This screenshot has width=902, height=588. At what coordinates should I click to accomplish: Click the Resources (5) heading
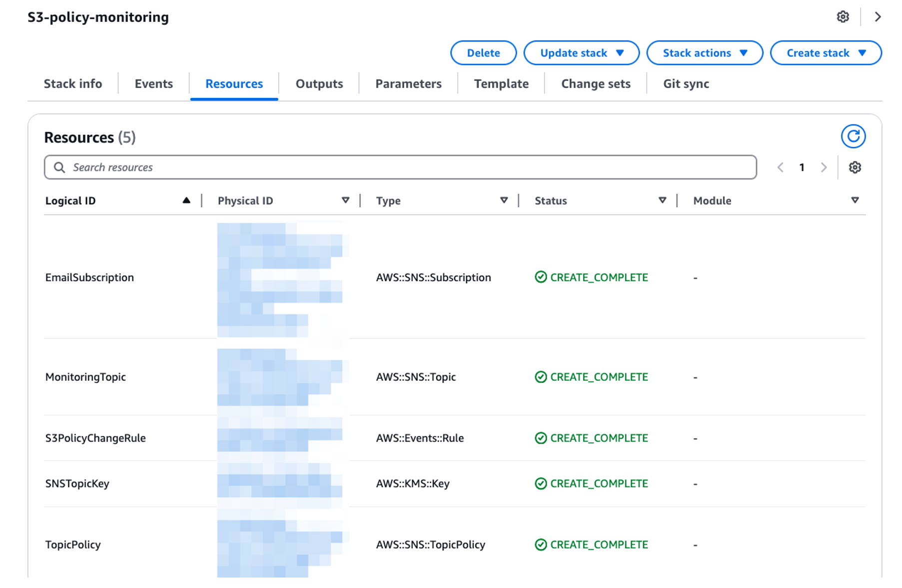click(90, 137)
